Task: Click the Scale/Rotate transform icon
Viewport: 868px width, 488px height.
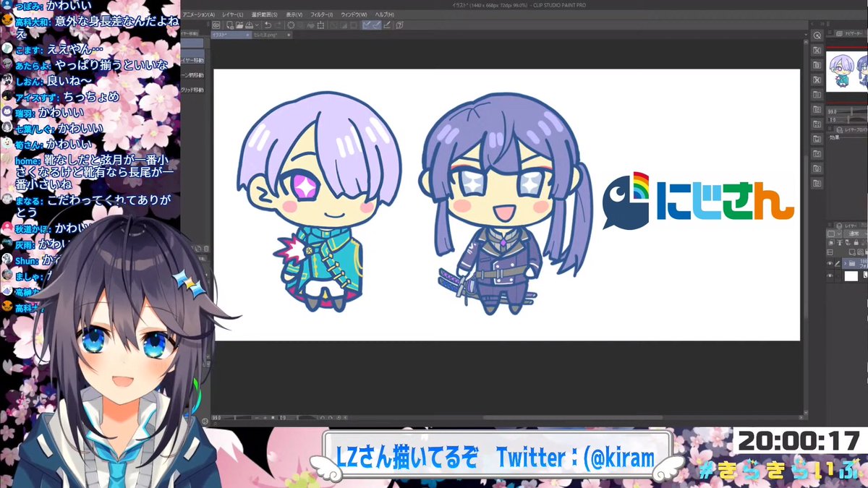Action: [x=320, y=25]
